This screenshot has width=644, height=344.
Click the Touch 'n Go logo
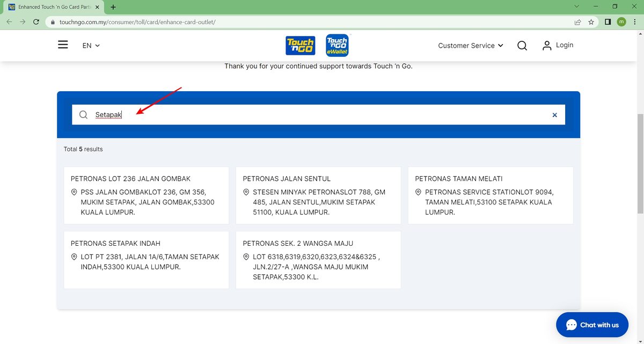click(x=301, y=46)
